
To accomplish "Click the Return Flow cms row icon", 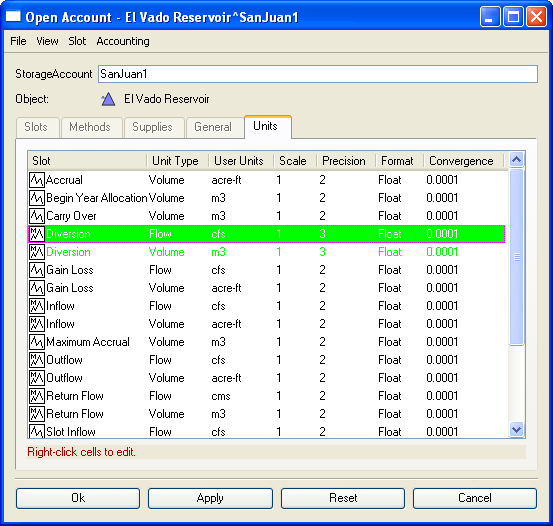I will (37, 396).
